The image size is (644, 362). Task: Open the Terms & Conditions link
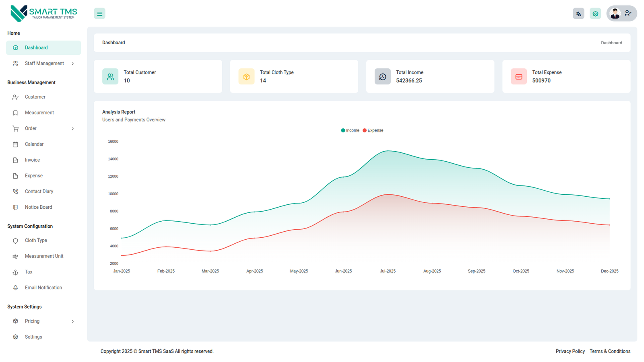click(610, 352)
